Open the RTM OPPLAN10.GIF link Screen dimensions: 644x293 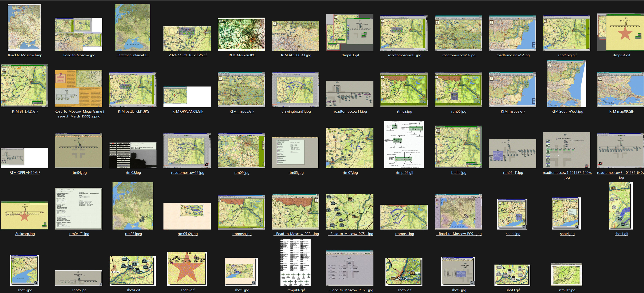coord(25,173)
